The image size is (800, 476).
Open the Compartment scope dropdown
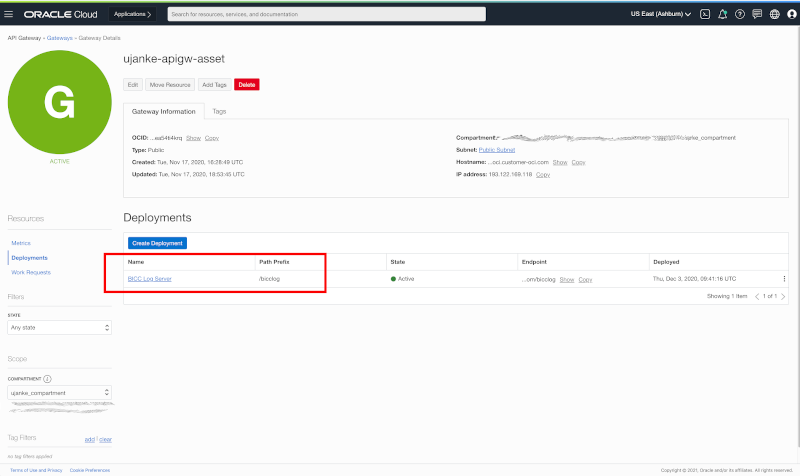pos(60,393)
